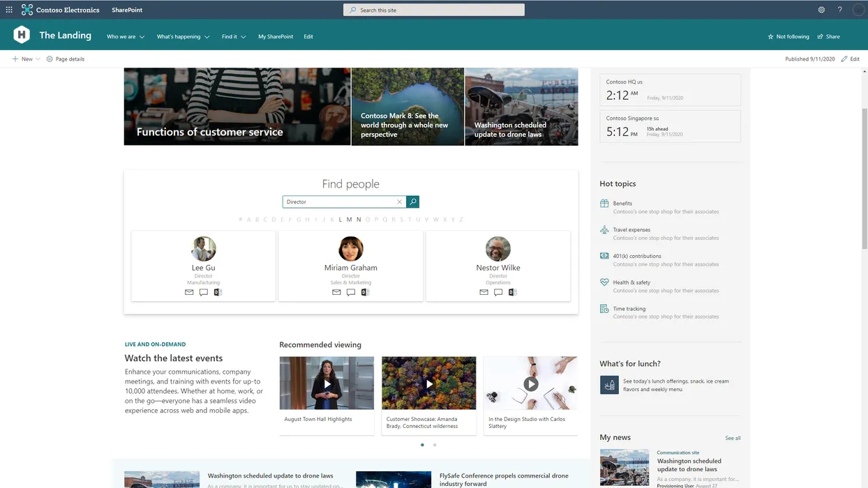
Task: Select My SharePoint in the navigation
Action: (x=275, y=36)
